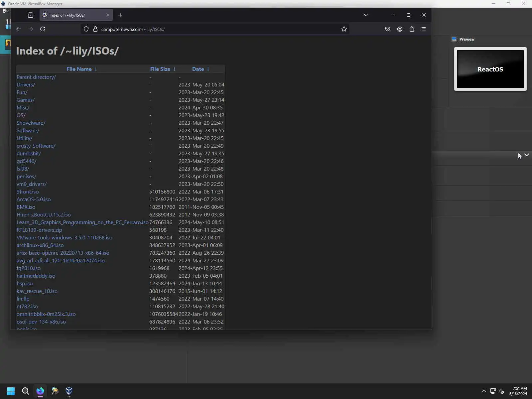View site security lock information
532x399 pixels.
click(95, 29)
